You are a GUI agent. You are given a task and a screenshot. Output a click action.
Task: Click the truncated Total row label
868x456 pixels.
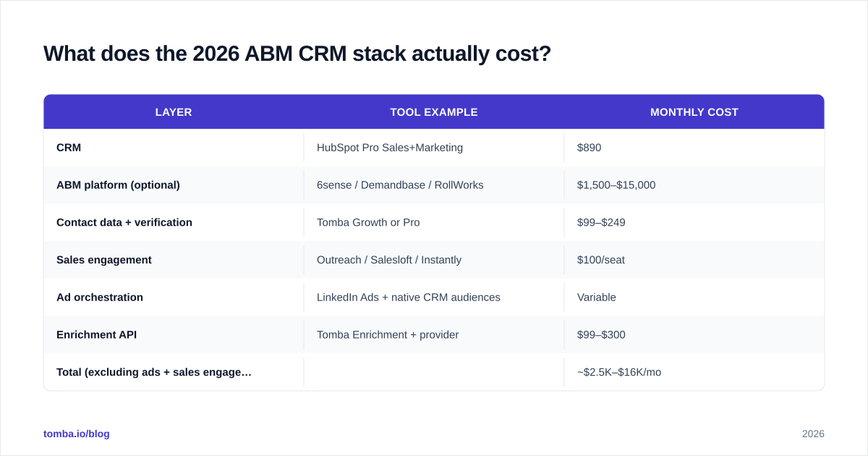click(154, 372)
